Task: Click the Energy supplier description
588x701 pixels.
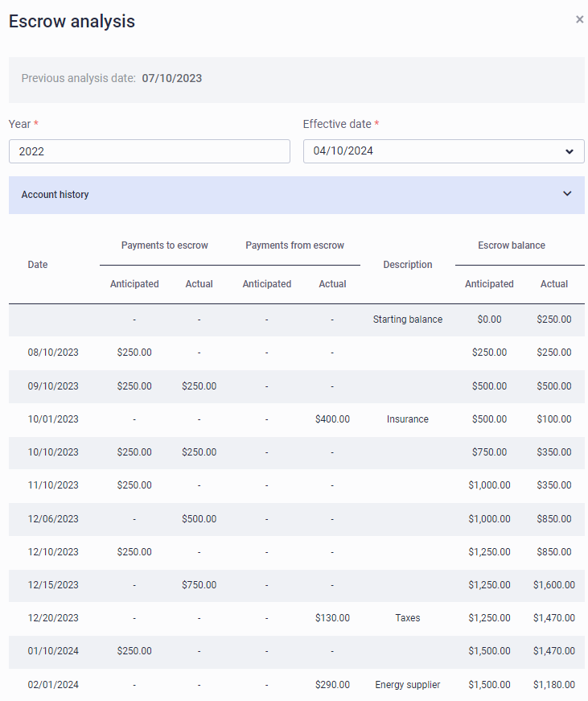Action: coord(408,684)
